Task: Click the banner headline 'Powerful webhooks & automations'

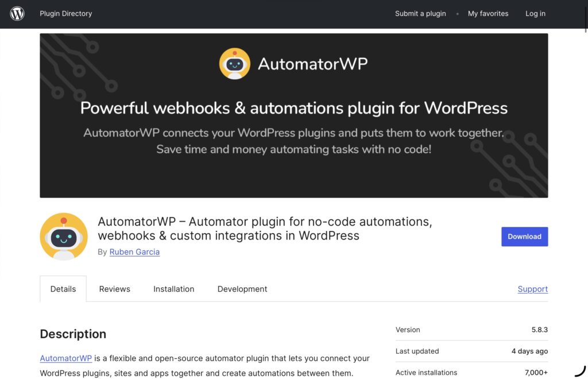Action: 294,108
